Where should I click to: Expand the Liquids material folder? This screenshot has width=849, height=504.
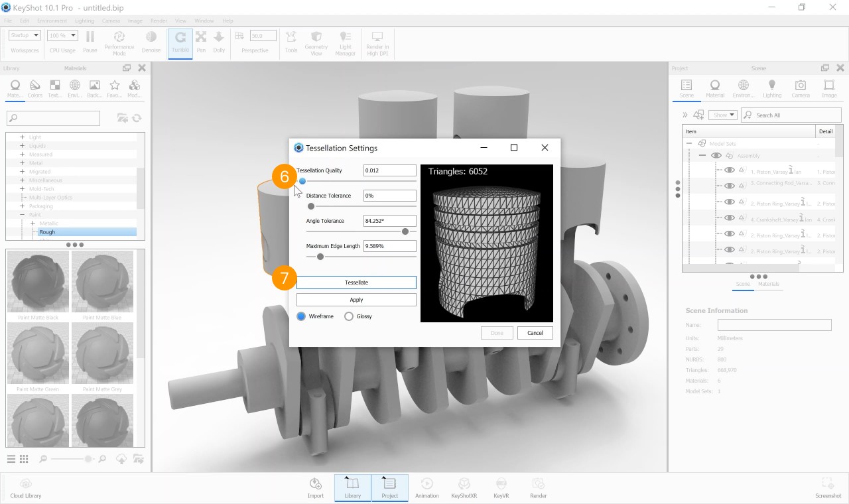(22, 145)
